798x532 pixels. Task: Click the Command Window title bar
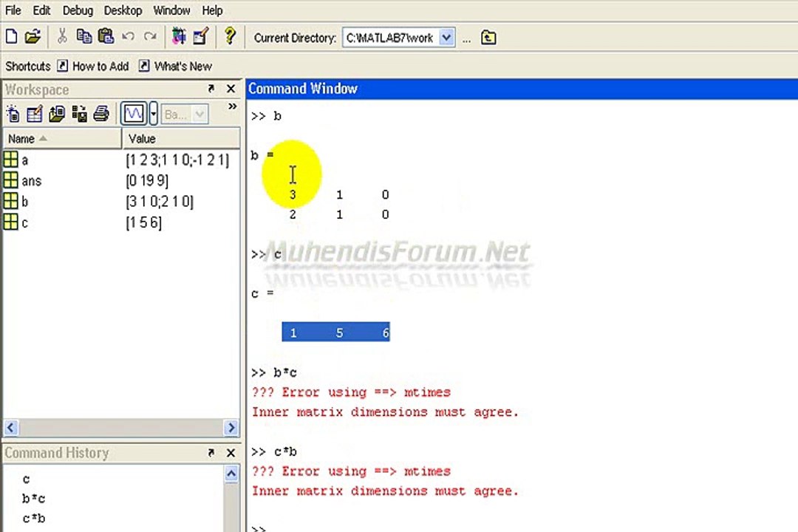[x=522, y=89]
